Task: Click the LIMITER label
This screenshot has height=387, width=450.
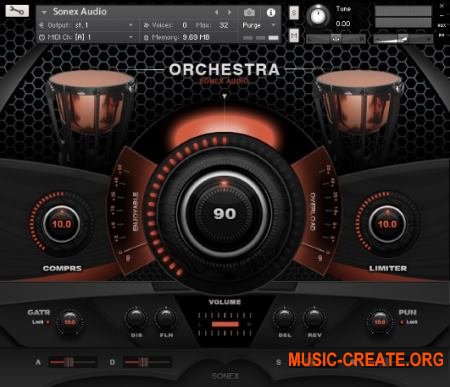Action: tap(388, 268)
